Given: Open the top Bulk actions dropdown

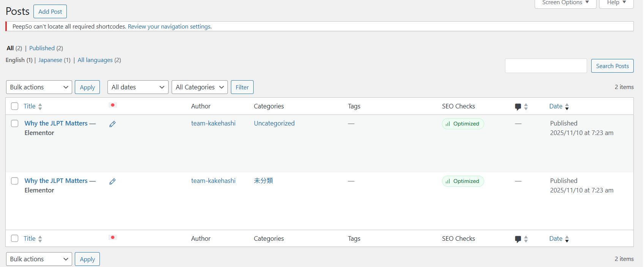Looking at the screenshot, I should click(39, 87).
